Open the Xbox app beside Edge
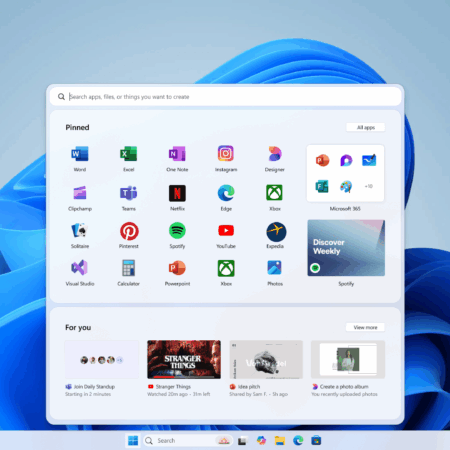 click(275, 193)
